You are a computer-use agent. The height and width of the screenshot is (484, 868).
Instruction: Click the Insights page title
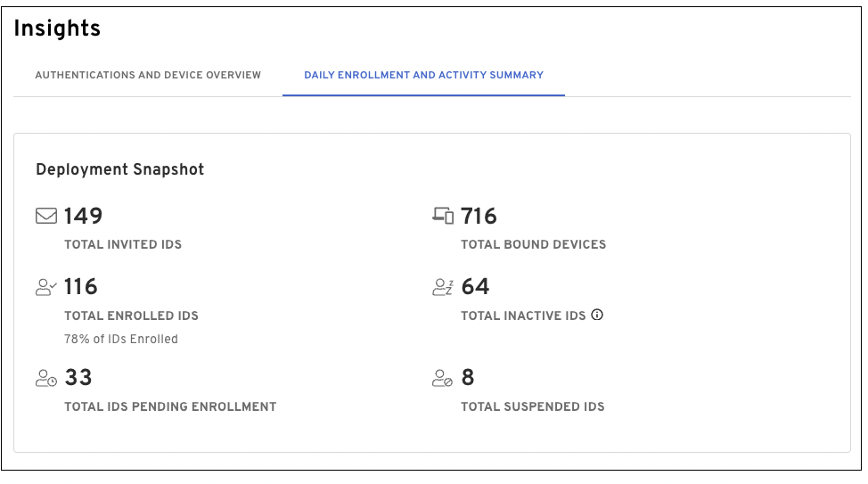point(57,29)
